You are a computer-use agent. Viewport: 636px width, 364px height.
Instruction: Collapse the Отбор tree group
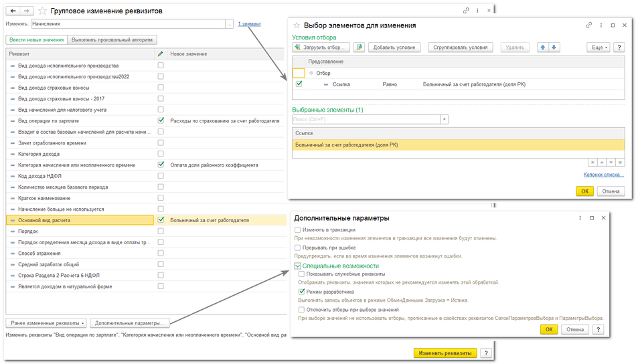311,73
